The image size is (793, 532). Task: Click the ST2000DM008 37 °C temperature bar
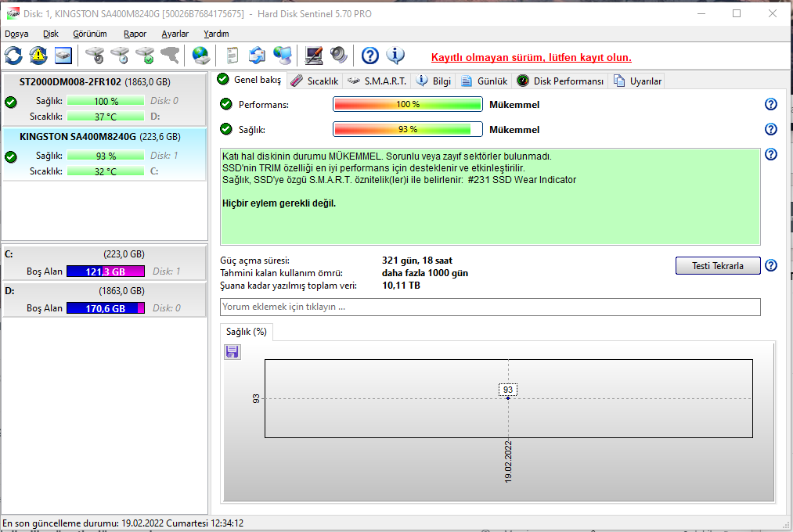[105, 117]
